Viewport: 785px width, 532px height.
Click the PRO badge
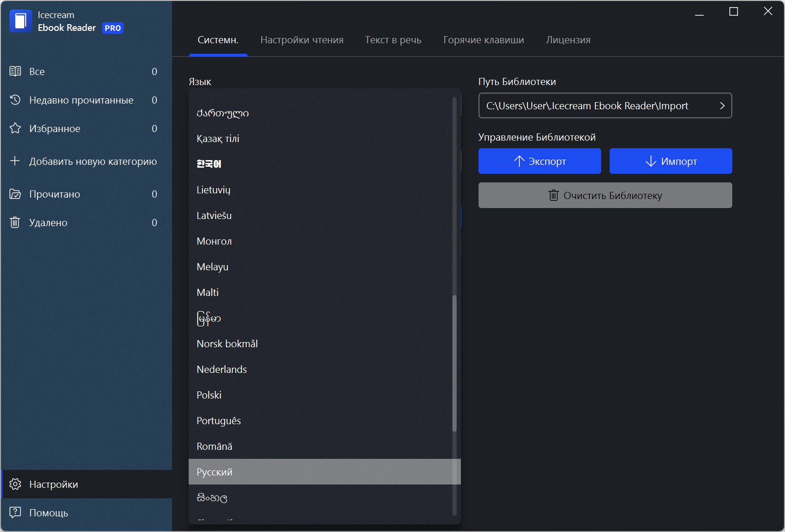pos(113,28)
